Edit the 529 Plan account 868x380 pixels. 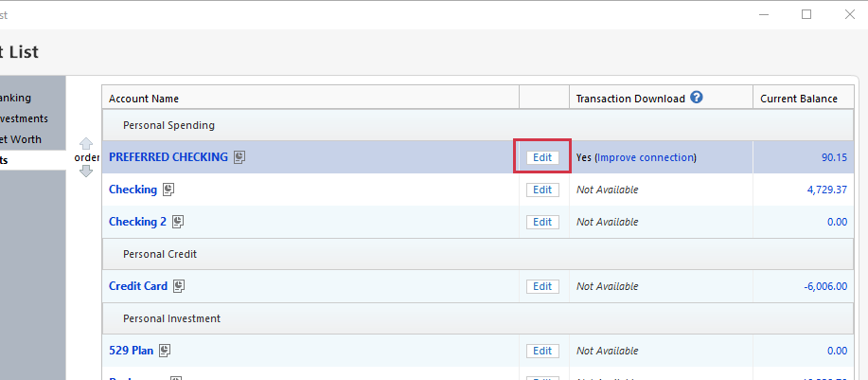(542, 351)
